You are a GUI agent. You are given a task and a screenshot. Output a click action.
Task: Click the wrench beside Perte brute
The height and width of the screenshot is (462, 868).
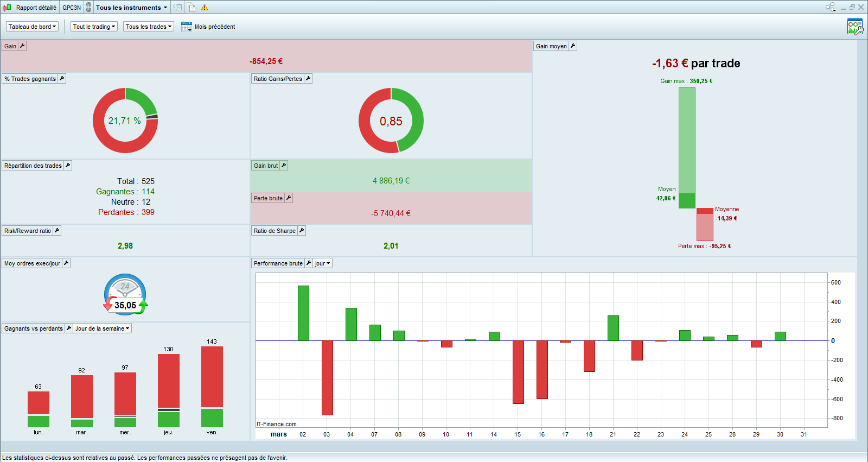tap(289, 198)
